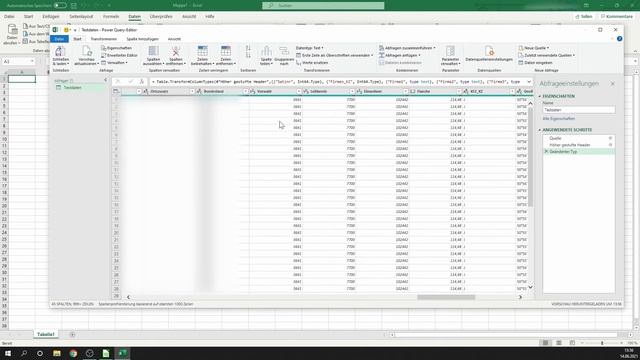Click the Excel Suchen search box
The image size is (640, 360).
click(323, 5)
